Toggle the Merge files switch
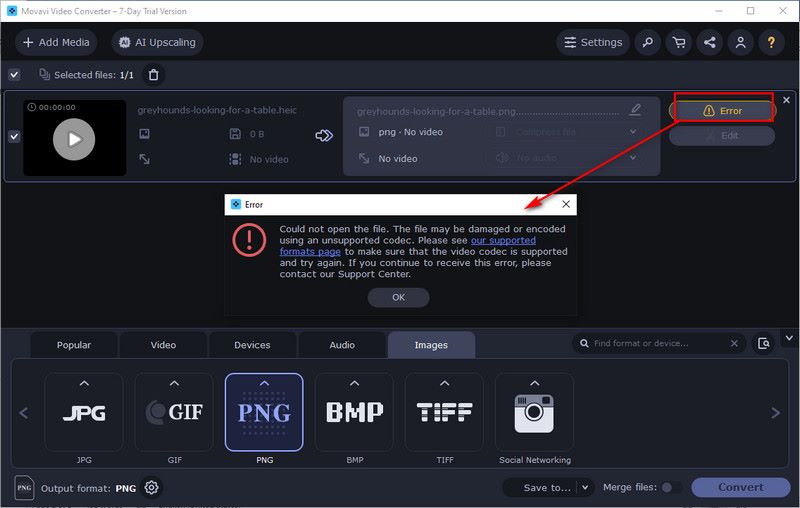Screen dimensions: 800x508 [x=671, y=488]
